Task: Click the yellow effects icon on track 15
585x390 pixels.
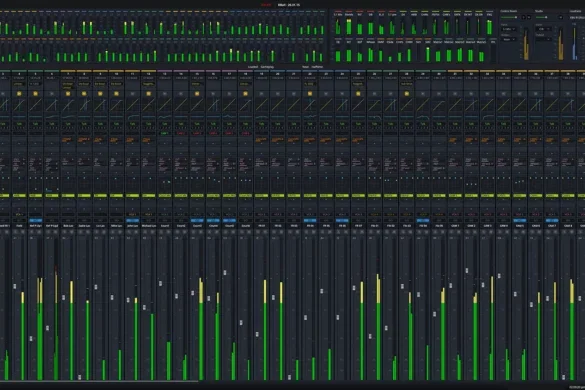Action: 197,94
